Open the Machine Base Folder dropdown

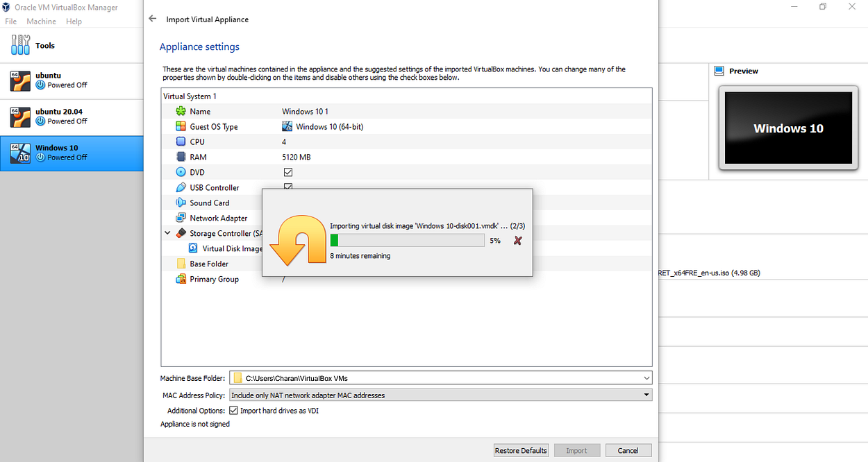(647, 378)
